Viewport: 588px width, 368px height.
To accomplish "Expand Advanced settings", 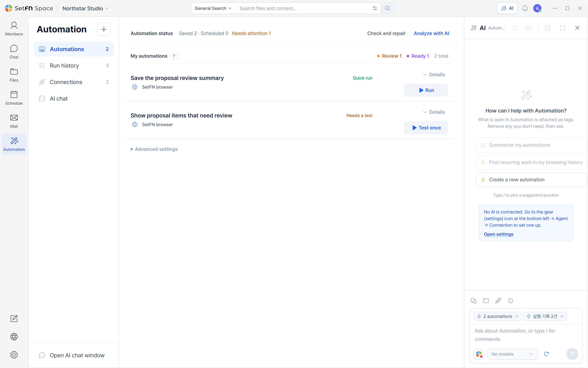I will click(154, 149).
